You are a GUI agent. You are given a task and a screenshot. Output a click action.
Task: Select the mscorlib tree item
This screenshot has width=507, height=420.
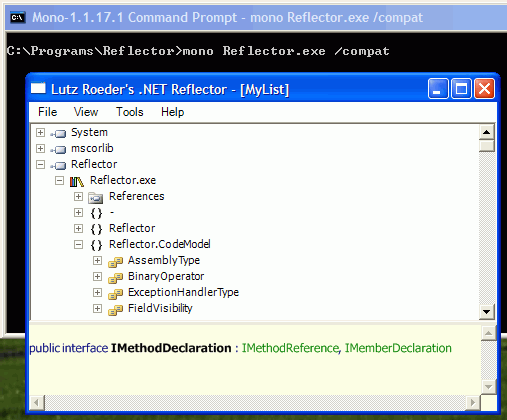(92, 148)
